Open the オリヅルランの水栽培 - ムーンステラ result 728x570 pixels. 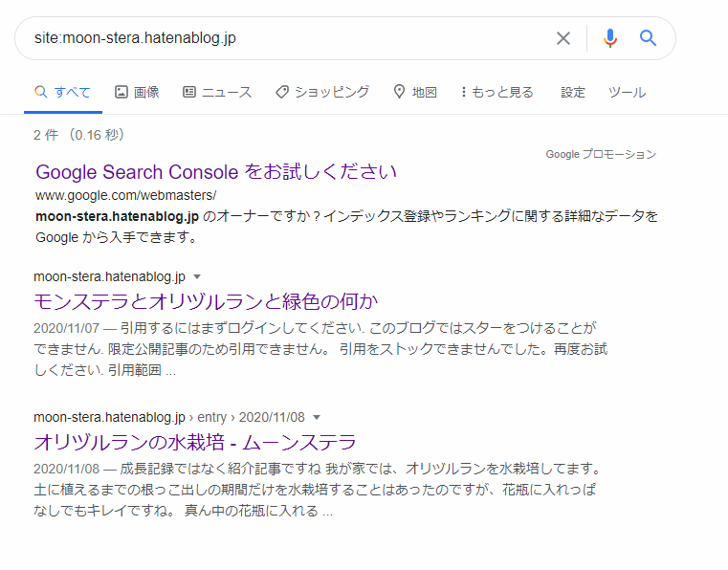(x=194, y=442)
